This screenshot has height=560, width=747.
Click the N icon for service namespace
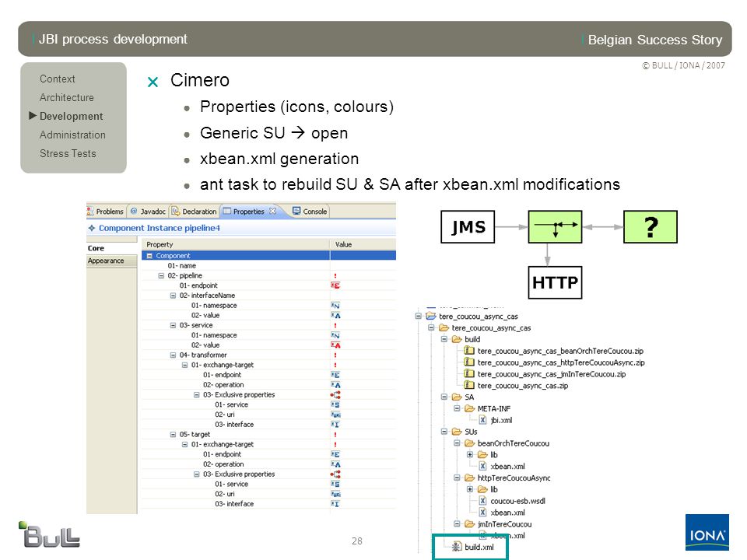[x=335, y=336]
